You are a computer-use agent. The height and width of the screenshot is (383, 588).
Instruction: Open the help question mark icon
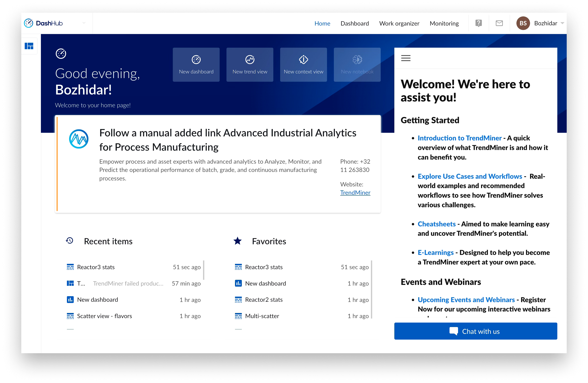coord(478,23)
